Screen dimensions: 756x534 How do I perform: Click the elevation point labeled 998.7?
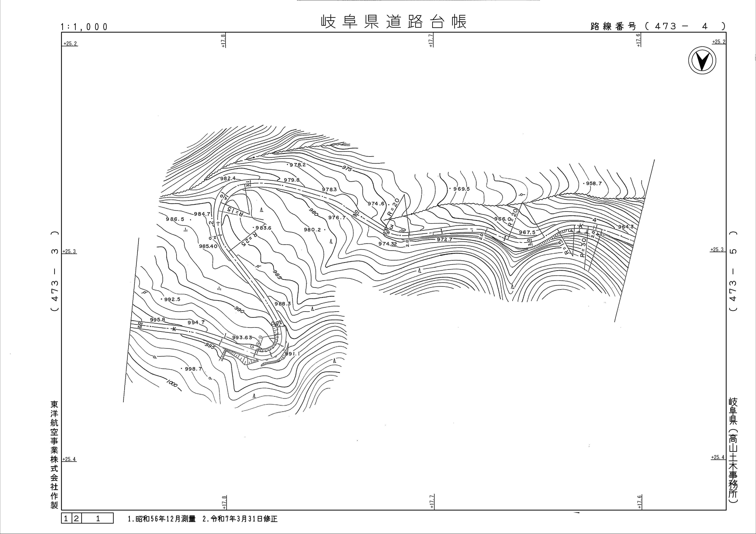[x=193, y=369]
